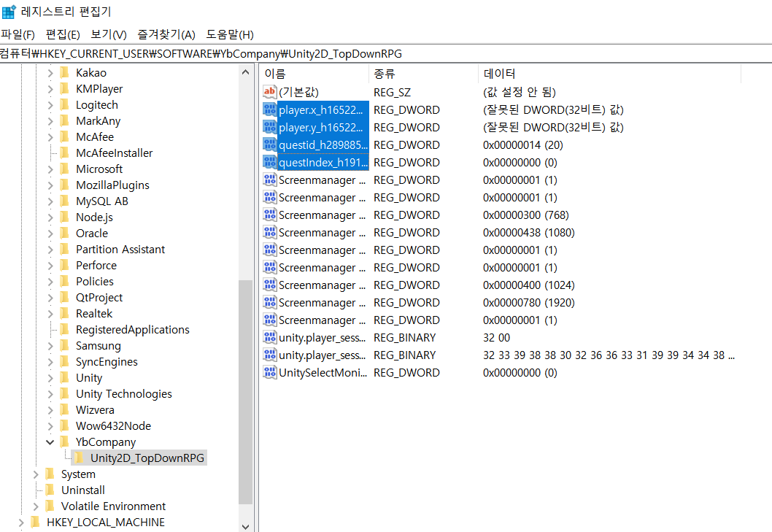Screen dimensions: 772x532
Task: Select the Unity key
Action: coord(88,378)
